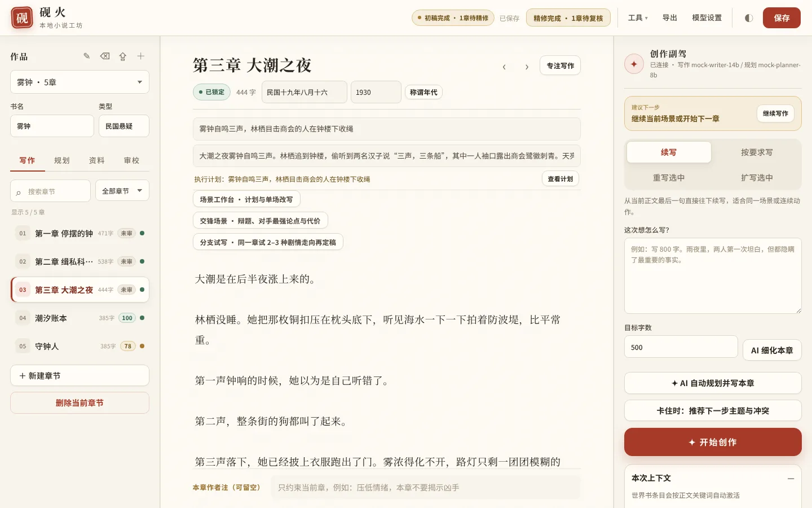Click the 初稿完成 · 1章待精修 status pill
Image resolution: width=812 pixels, height=508 pixels.
[x=453, y=18]
